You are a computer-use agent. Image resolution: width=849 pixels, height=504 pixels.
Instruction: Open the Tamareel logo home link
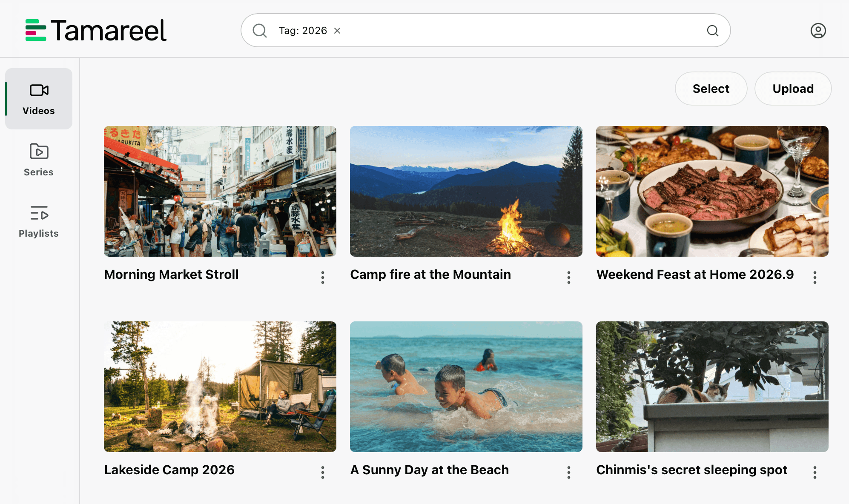click(96, 30)
